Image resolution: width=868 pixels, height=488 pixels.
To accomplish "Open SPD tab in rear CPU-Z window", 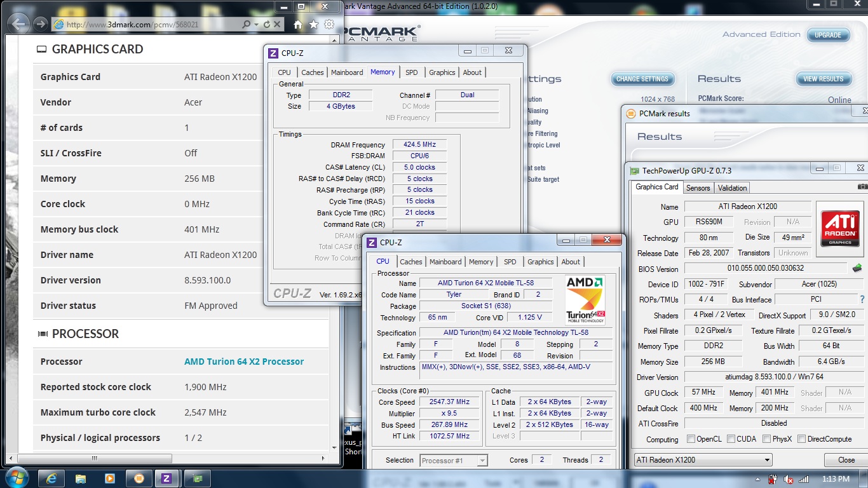I will click(x=412, y=72).
